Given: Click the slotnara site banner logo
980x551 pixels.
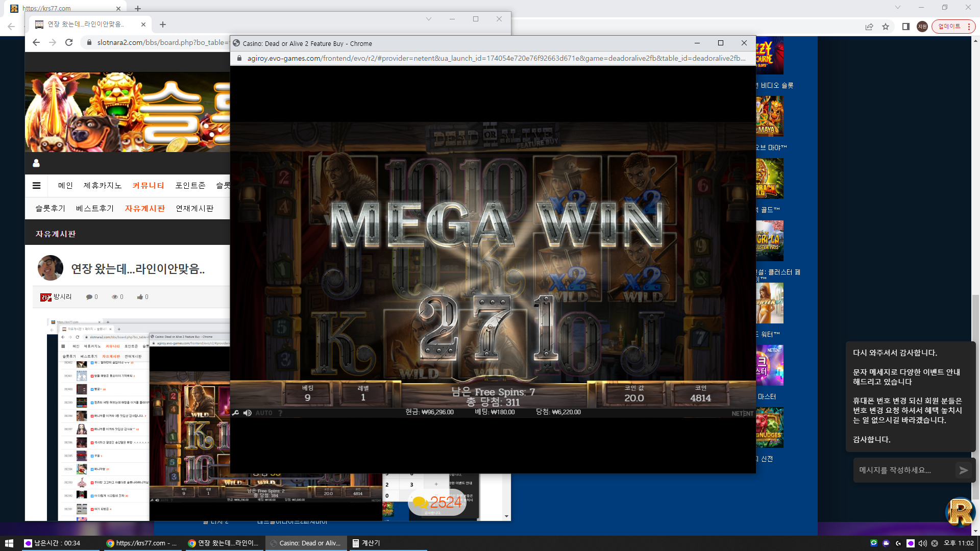Looking at the screenshot, I should [128, 112].
